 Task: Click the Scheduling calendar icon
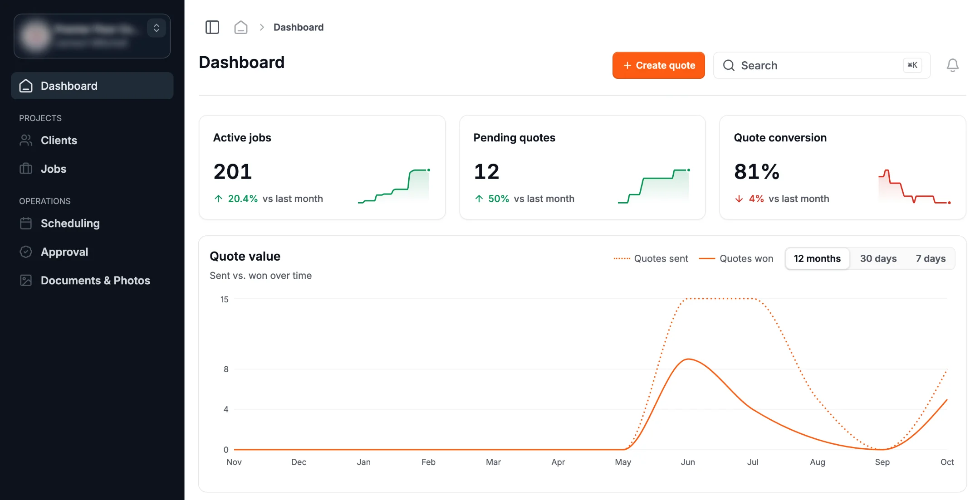(x=26, y=223)
